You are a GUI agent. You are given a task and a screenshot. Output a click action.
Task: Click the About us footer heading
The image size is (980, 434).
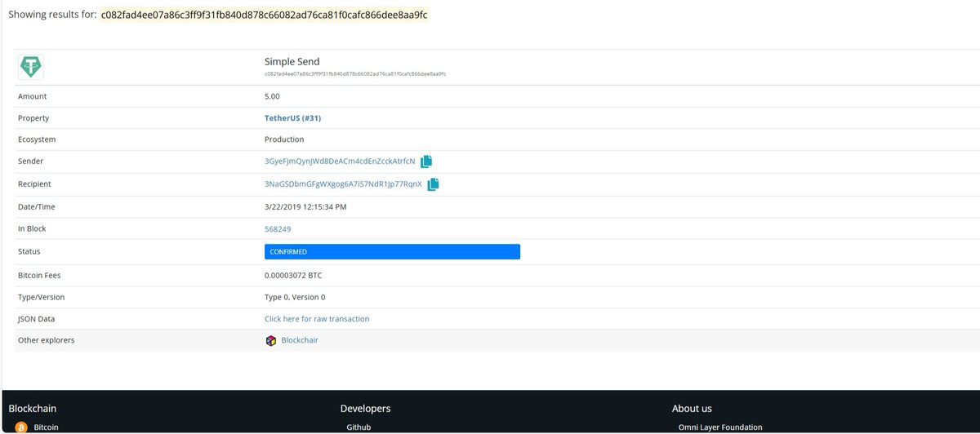692,408
